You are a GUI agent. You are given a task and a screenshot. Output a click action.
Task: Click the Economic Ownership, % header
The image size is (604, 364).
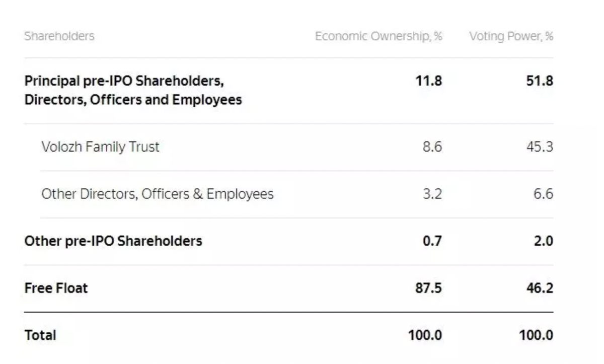(379, 36)
